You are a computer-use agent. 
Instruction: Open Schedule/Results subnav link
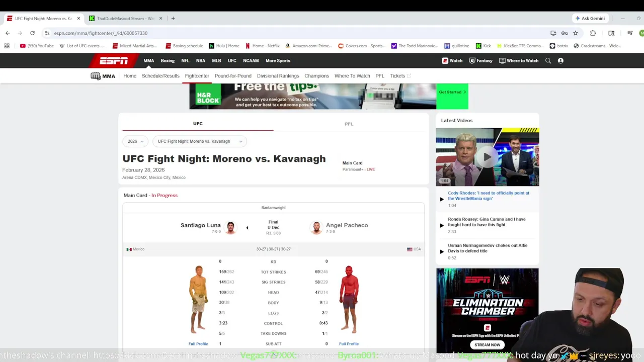click(160, 76)
